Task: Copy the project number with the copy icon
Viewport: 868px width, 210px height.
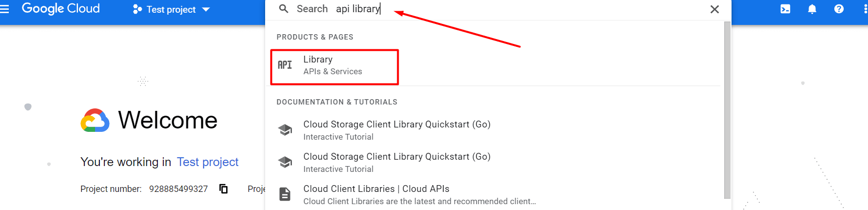Action: pos(224,189)
